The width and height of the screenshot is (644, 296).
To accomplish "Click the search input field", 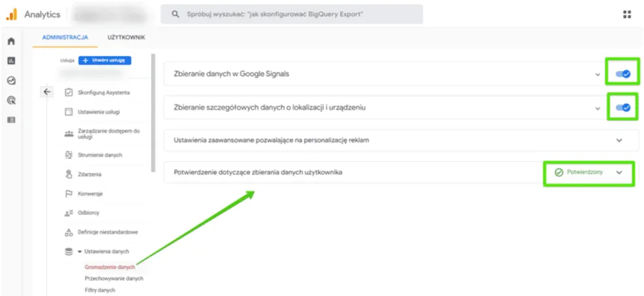I will click(292, 14).
